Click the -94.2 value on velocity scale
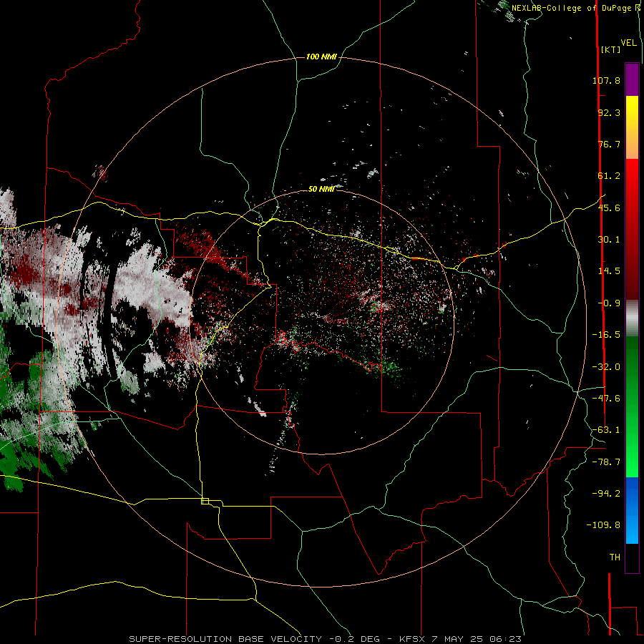The height and width of the screenshot is (644, 644). coord(606,494)
